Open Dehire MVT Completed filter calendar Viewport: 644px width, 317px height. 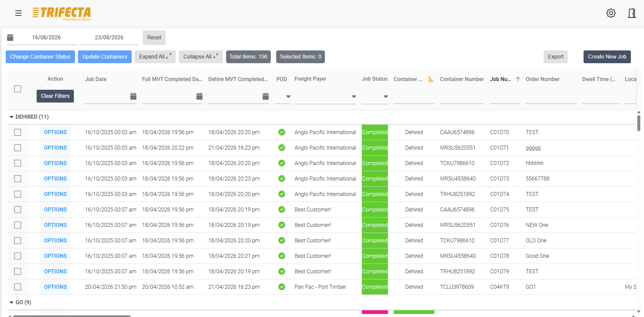tap(265, 96)
